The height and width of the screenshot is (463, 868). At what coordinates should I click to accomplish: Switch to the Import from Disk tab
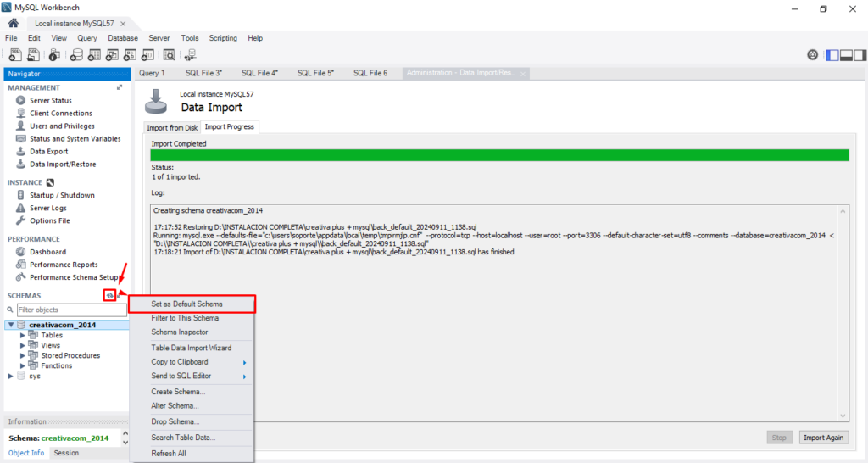(x=172, y=127)
